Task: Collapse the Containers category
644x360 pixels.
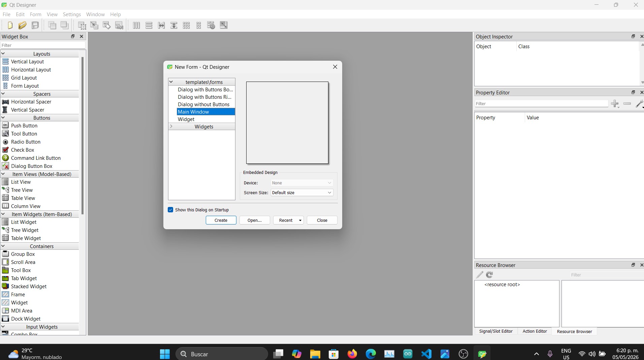Action: pyautogui.click(x=3, y=246)
